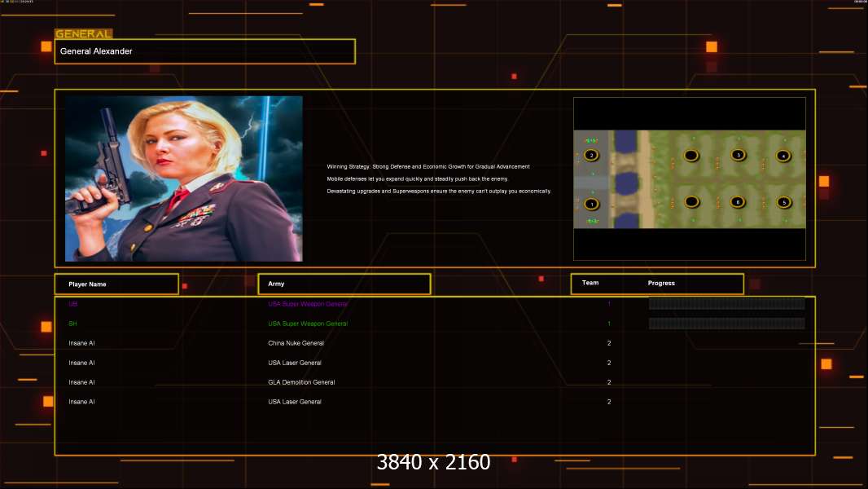Click start position marker 1 on minimap
The height and width of the screenshot is (489, 868).
pos(592,204)
